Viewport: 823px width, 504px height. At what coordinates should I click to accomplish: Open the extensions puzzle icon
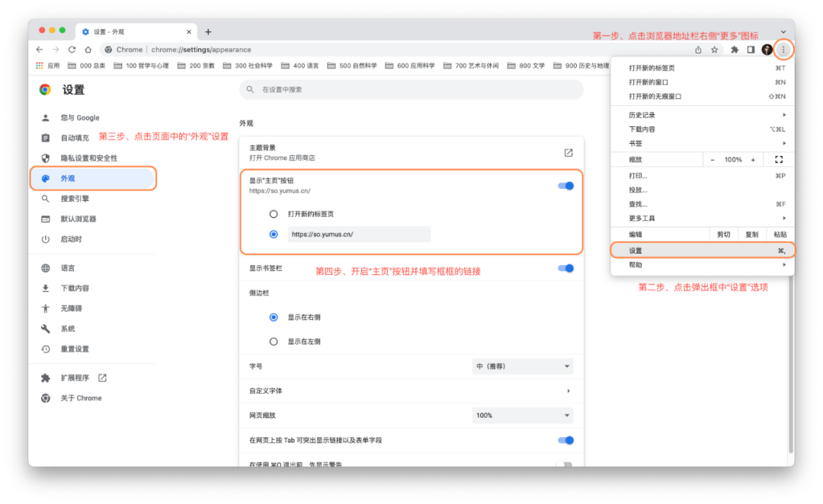click(x=735, y=49)
